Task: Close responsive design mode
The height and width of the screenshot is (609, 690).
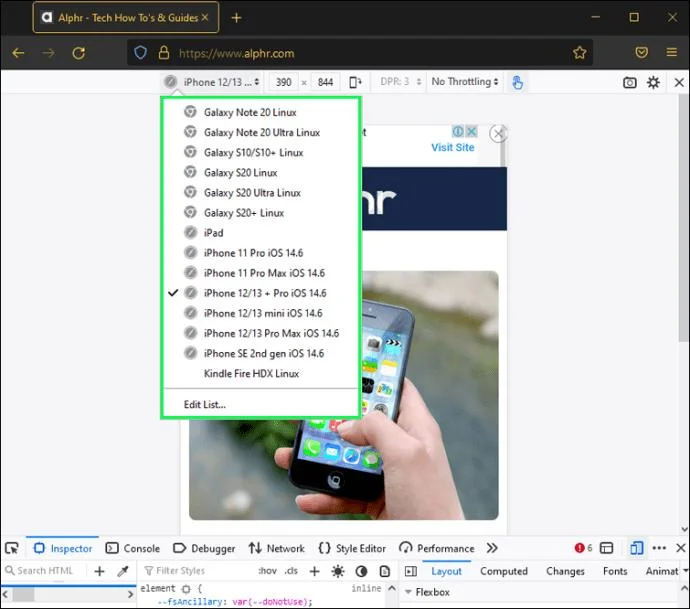Action: (679, 82)
